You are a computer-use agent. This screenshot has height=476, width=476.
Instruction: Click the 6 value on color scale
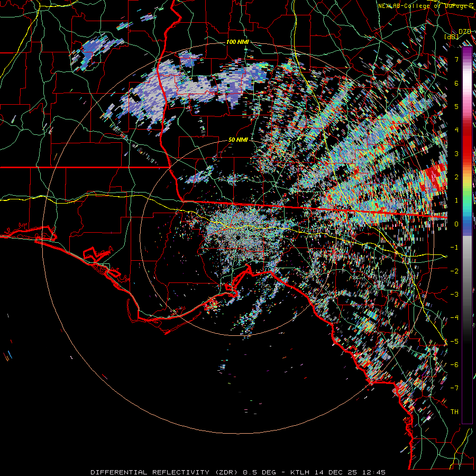click(456, 83)
